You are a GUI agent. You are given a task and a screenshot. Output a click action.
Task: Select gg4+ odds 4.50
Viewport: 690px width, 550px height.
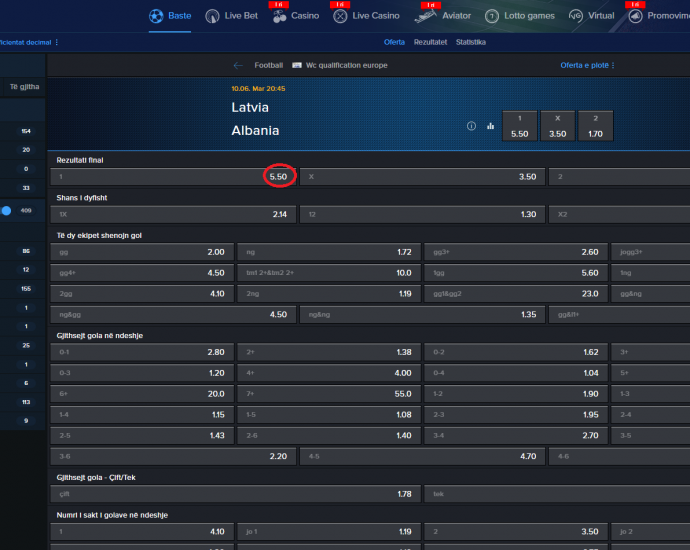click(x=142, y=273)
